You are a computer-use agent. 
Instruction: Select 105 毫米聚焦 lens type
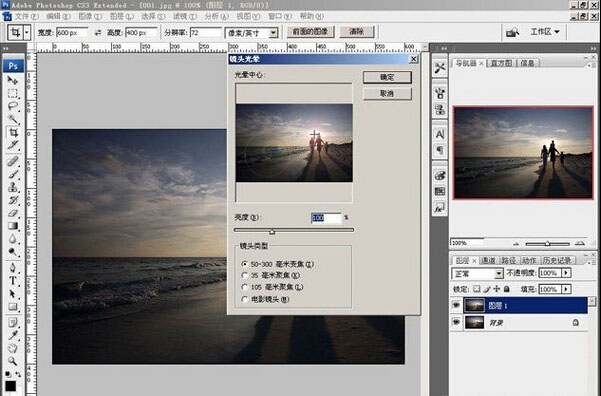pyautogui.click(x=245, y=287)
